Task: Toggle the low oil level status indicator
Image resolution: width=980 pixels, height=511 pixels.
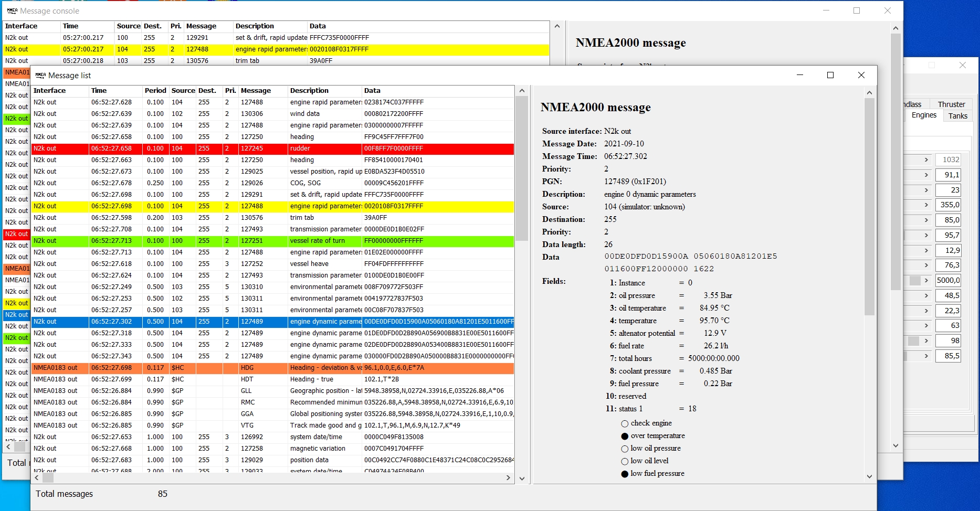Action: (625, 461)
